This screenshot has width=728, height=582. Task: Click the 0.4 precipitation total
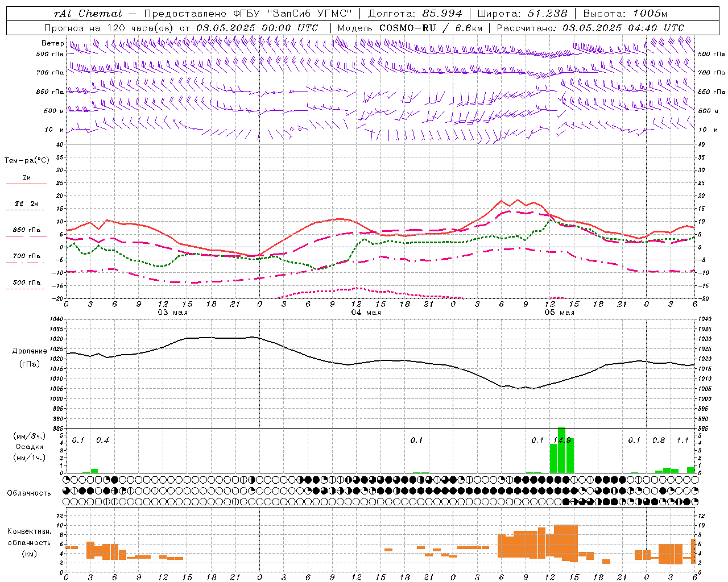(x=102, y=440)
